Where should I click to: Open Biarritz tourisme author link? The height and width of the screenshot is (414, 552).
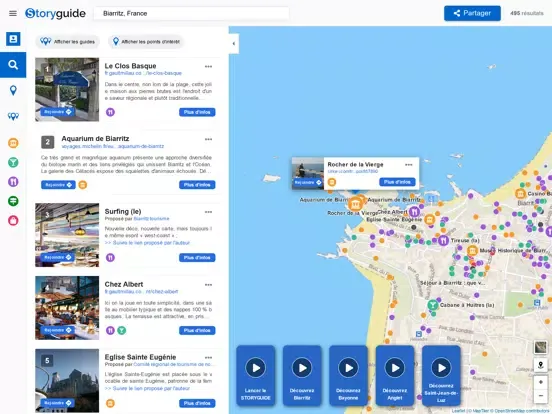151,219
